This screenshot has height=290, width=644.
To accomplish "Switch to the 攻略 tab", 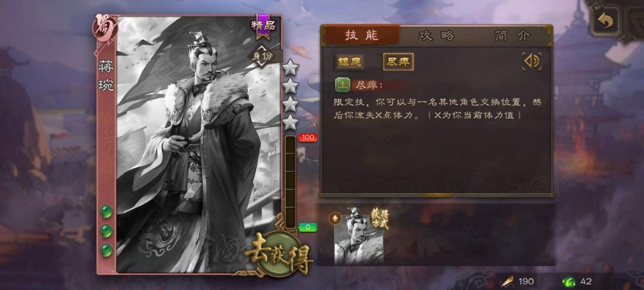I will click(437, 35).
